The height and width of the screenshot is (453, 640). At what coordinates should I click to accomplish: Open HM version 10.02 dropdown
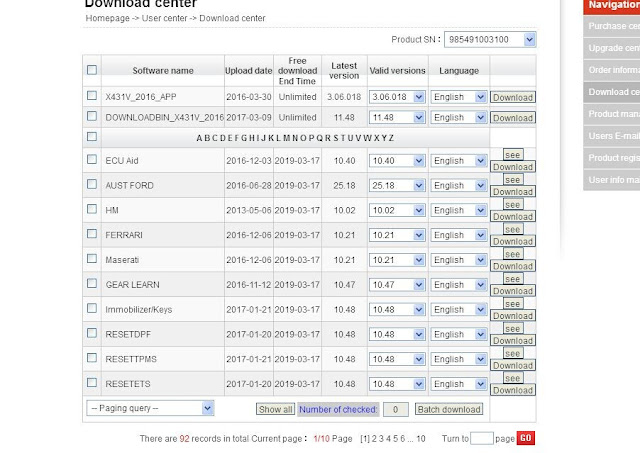click(397, 211)
